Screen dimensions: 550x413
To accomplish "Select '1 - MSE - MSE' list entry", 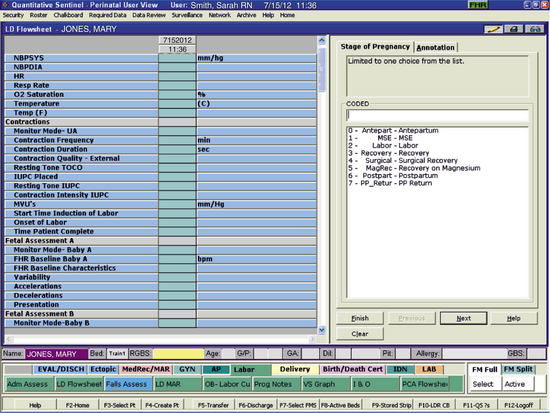I will pyautogui.click(x=380, y=138).
